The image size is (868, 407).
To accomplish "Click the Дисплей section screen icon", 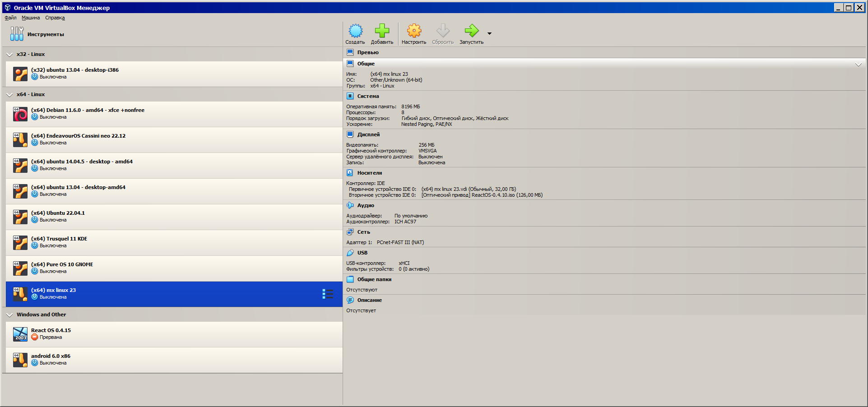I will pos(350,134).
